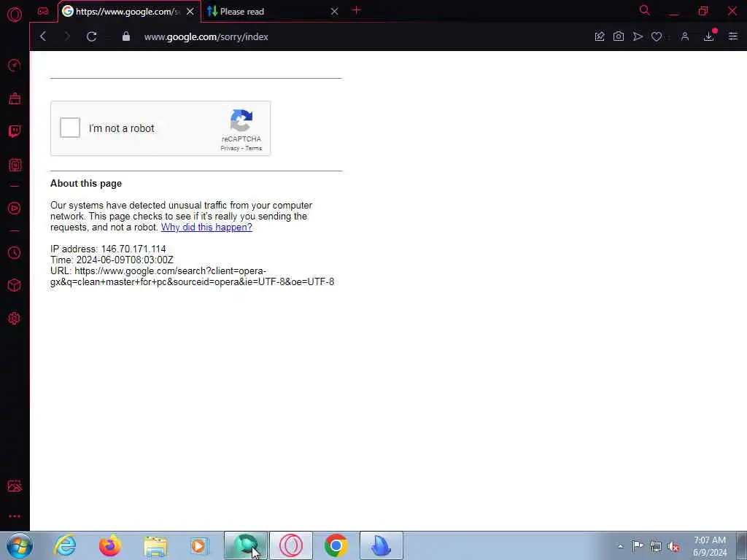This screenshot has width=747, height=560.
Task: Click the Time: 2024-06-09T08:03:00Z line
Action: [x=112, y=260]
